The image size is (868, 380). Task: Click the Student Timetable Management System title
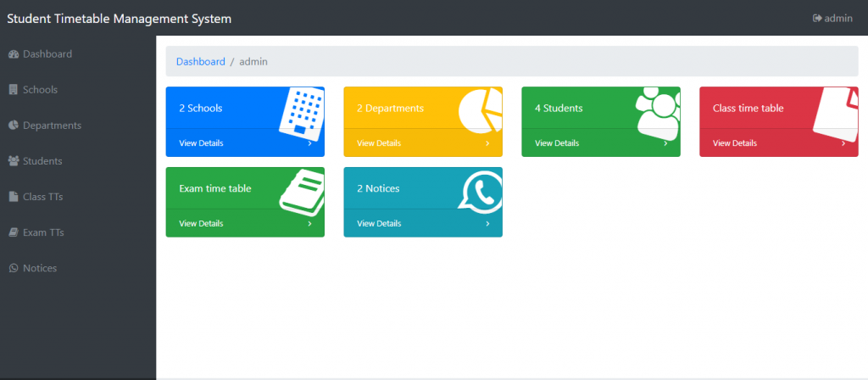coord(119,19)
